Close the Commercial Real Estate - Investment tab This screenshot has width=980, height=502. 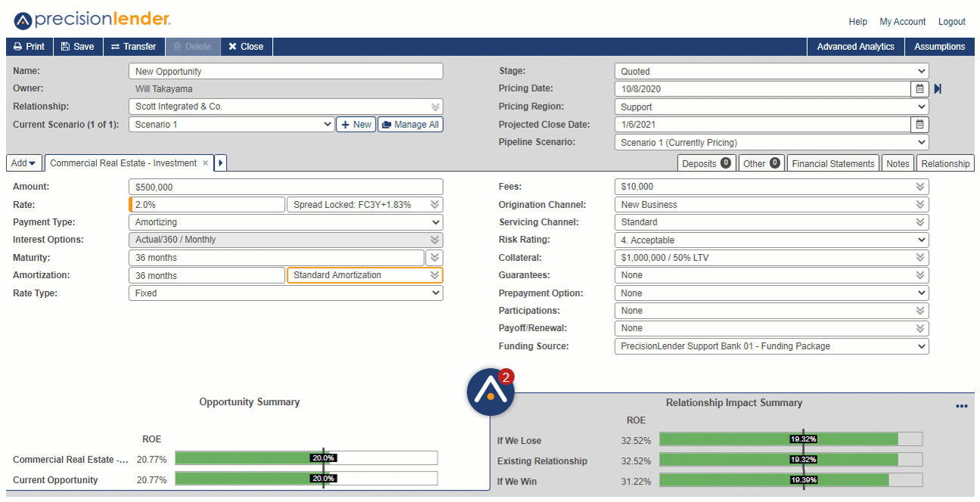click(205, 163)
